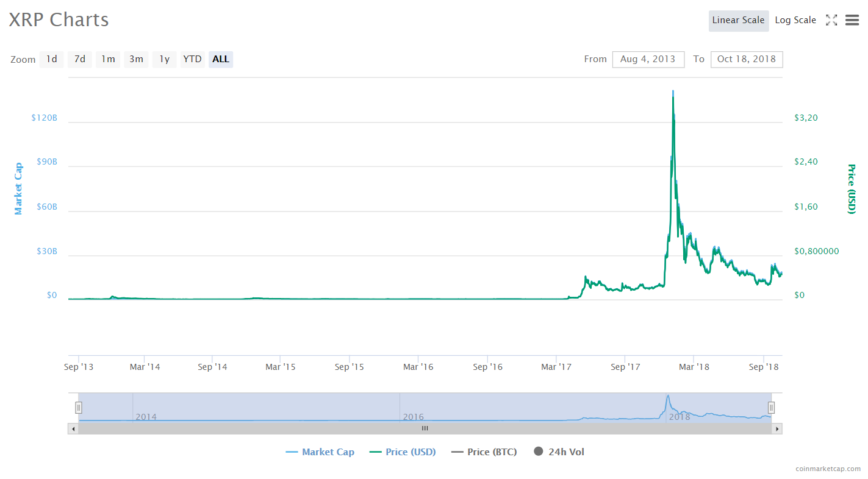Screen dimensions: 868x479
Task: Click the left navigator range handle
Action: tap(79, 408)
